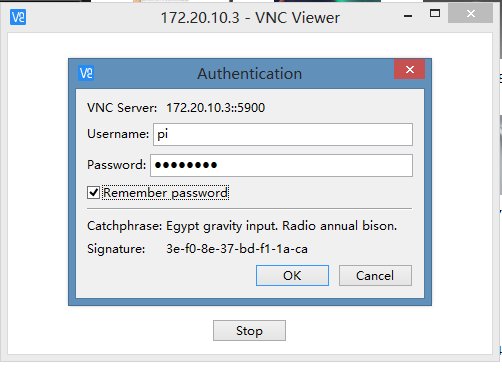Stop the connection attempt with Stop button
Image resolution: width=502 pixels, height=369 pixels.
[249, 331]
